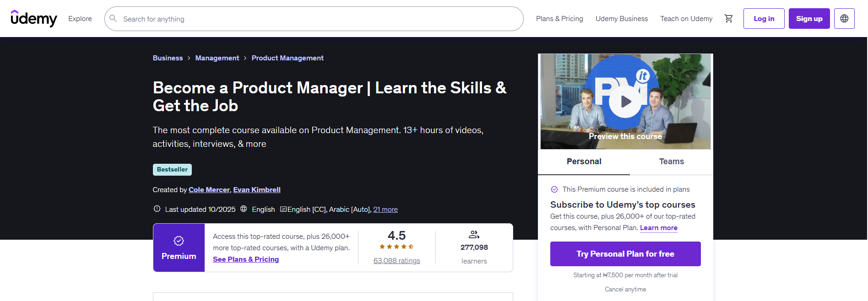Click the Sign up button
The width and height of the screenshot is (868, 301).
click(x=809, y=19)
